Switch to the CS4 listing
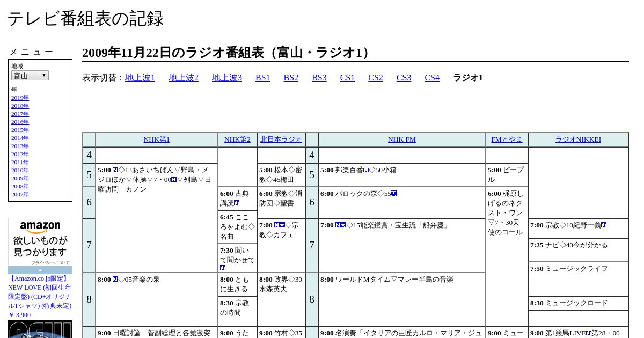644x338 pixels. [x=432, y=78]
